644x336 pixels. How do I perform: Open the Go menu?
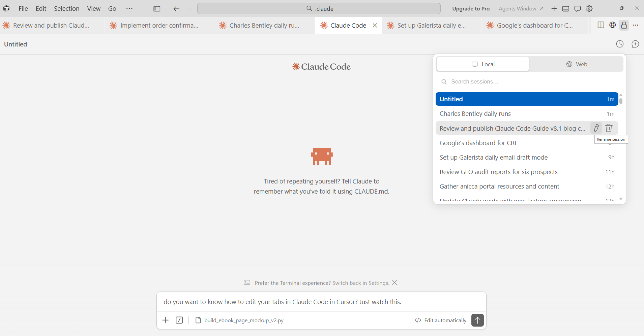[x=112, y=8]
